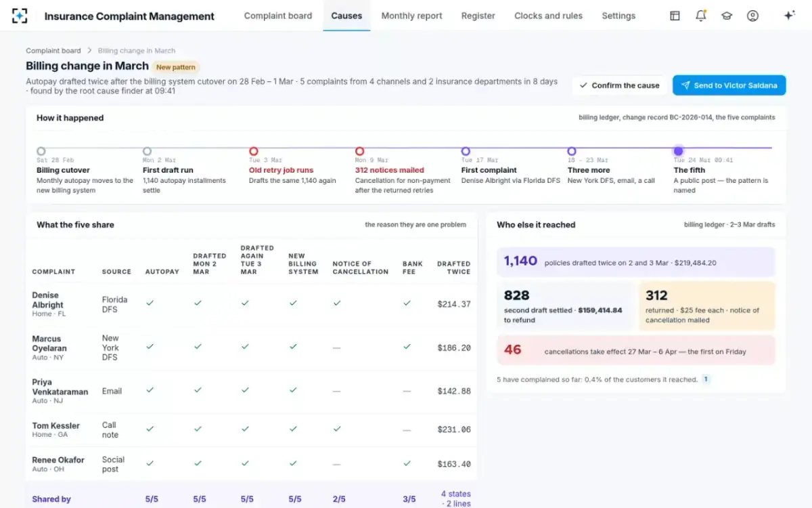The image size is (812, 508).
Task: Click the 2/5 shared count
Action: (339, 499)
